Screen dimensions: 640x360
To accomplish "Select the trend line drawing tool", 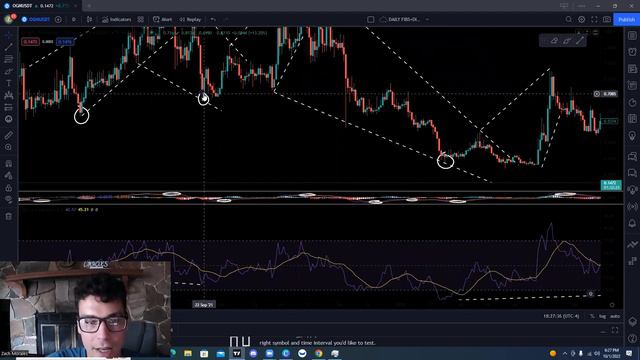I will 9,47.
